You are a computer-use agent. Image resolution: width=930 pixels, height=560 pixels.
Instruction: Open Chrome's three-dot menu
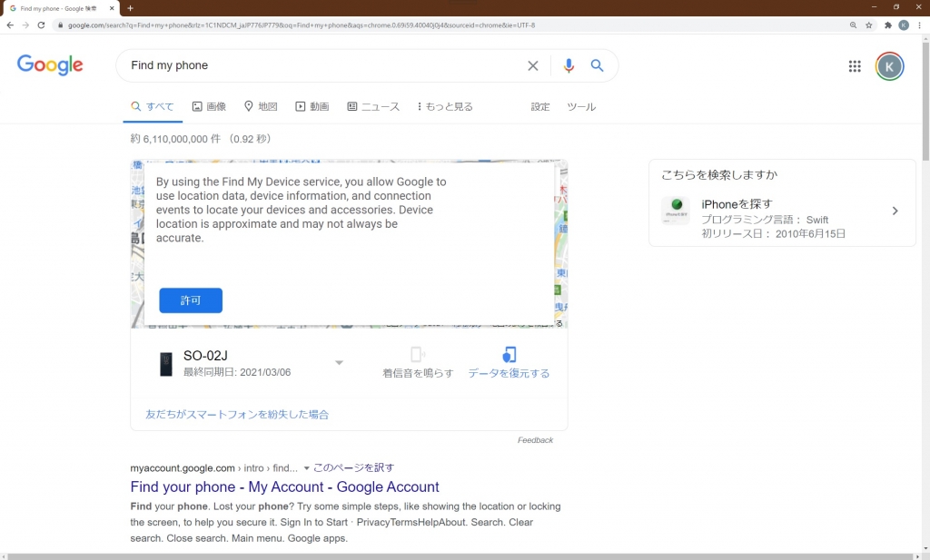[919, 25]
